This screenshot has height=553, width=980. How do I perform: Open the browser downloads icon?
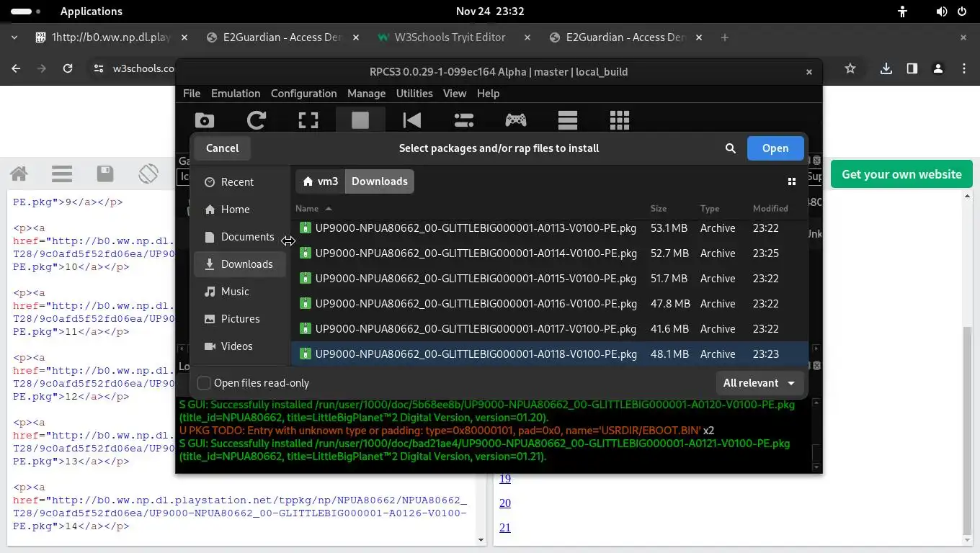[x=886, y=68]
